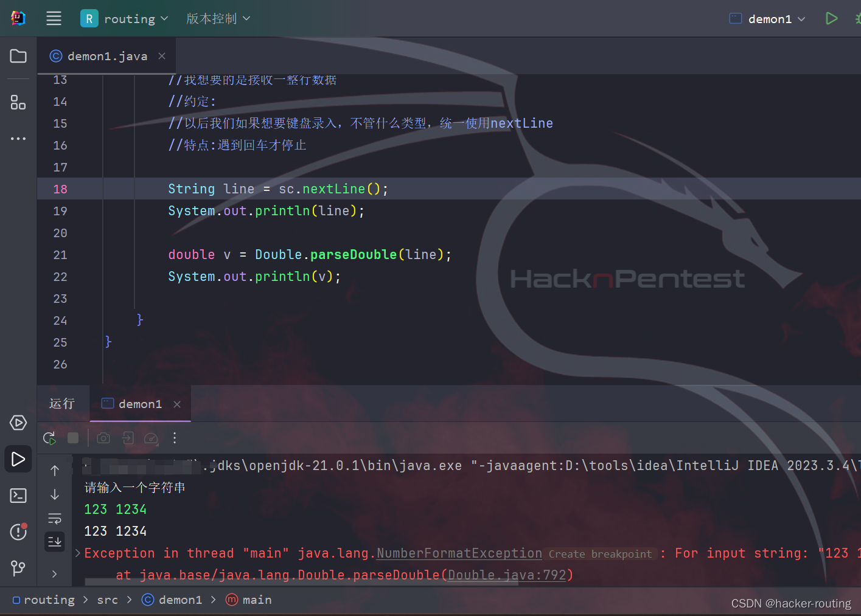Click the routing breadcrumb

coord(44,600)
